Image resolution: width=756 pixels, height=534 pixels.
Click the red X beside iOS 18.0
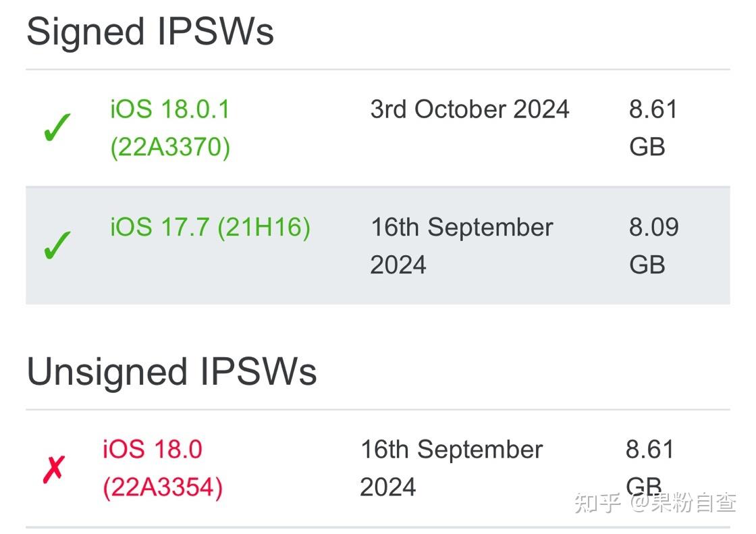point(55,468)
